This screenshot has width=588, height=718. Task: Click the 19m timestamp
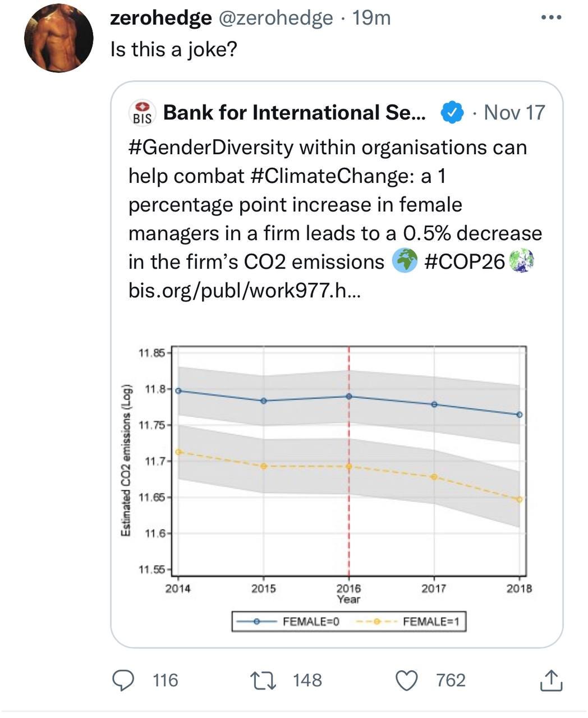[371, 18]
